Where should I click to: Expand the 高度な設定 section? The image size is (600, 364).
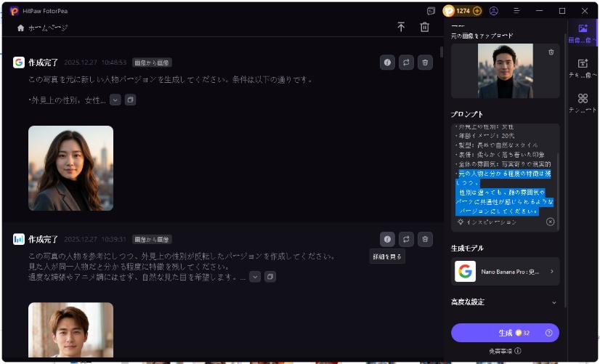505,302
